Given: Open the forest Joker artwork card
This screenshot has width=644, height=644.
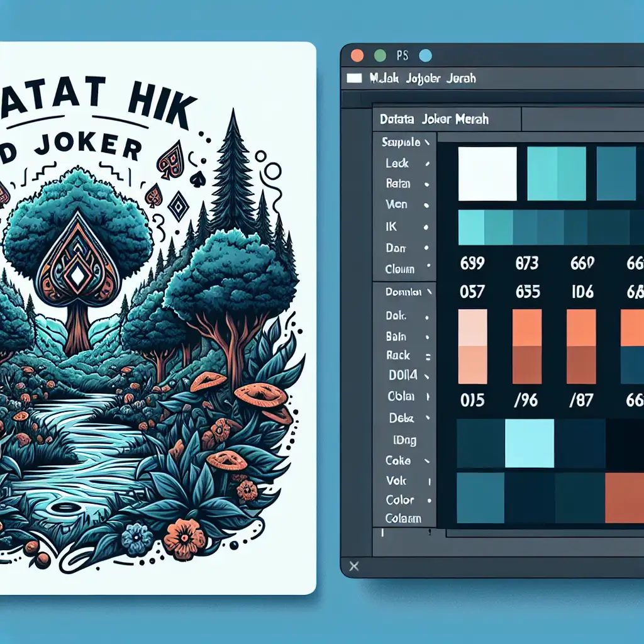Looking at the screenshot, I should (x=158, y=318).
